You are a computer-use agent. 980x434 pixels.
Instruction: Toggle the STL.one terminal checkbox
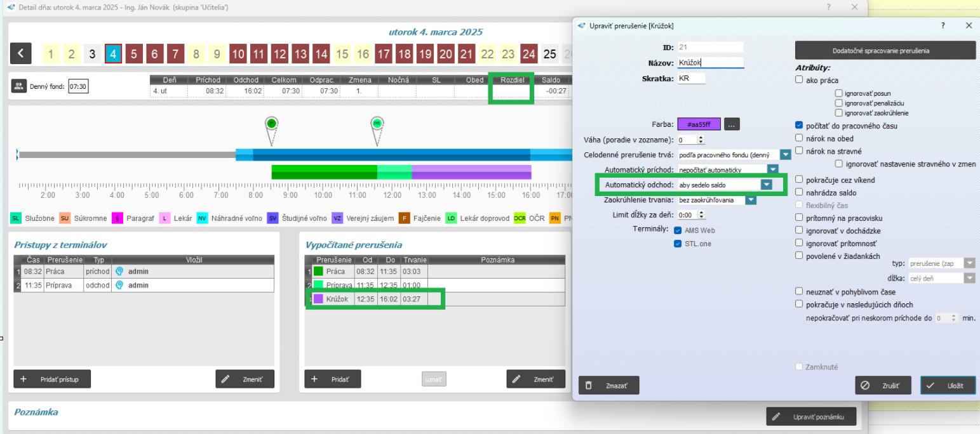[x=678, y=242]
